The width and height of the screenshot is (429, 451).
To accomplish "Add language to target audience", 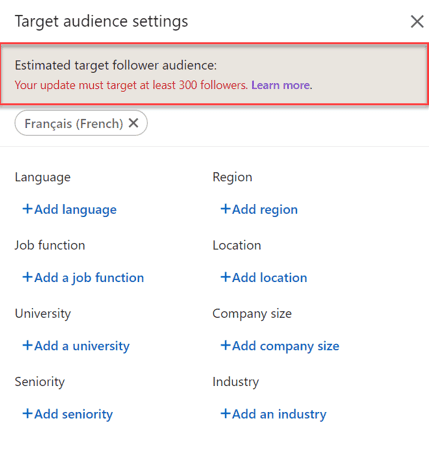I will (70, 210).
